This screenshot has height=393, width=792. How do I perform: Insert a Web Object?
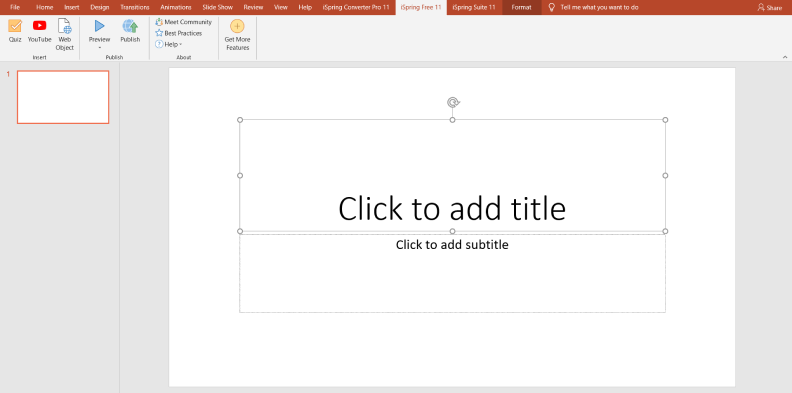pyautogui.click(x=65, y=34)
